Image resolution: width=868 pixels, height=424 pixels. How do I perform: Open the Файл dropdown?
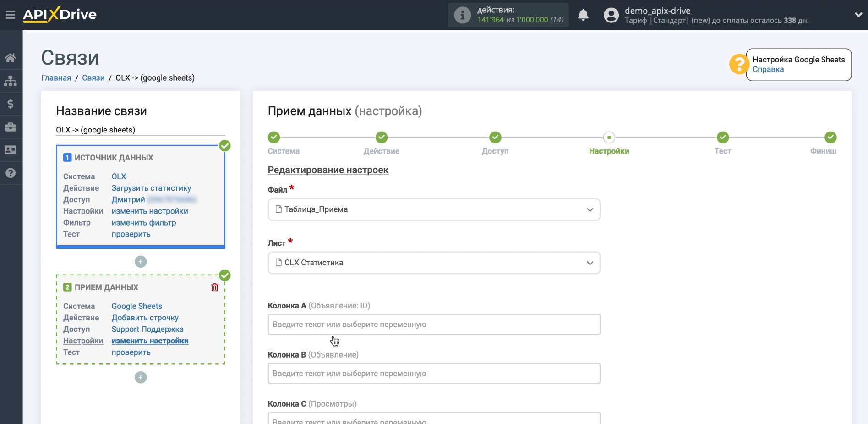(x=434, y=209)
